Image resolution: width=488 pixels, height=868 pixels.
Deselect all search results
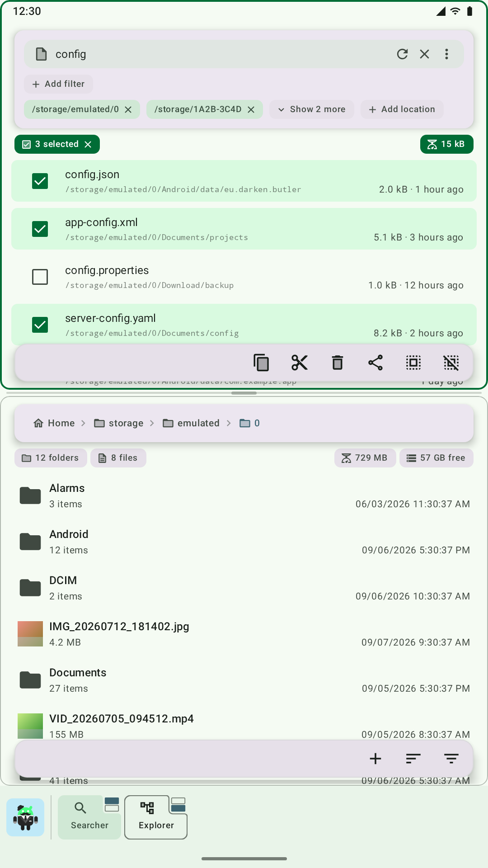click(451, 363)
